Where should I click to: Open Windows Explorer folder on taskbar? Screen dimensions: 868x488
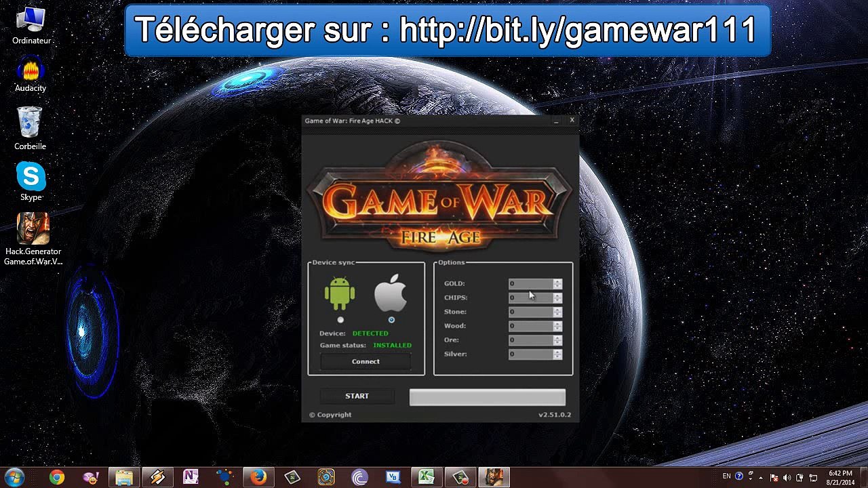click(x=124, y=477)
